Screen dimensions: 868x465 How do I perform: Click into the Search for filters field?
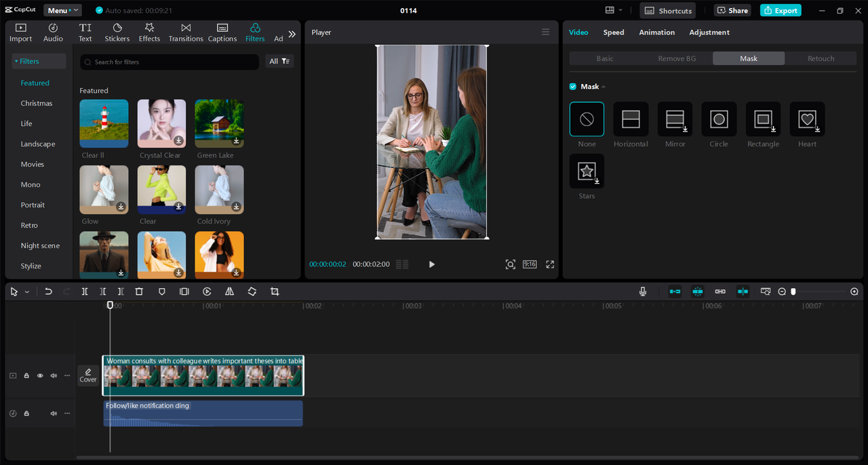[x=170, y=62]
